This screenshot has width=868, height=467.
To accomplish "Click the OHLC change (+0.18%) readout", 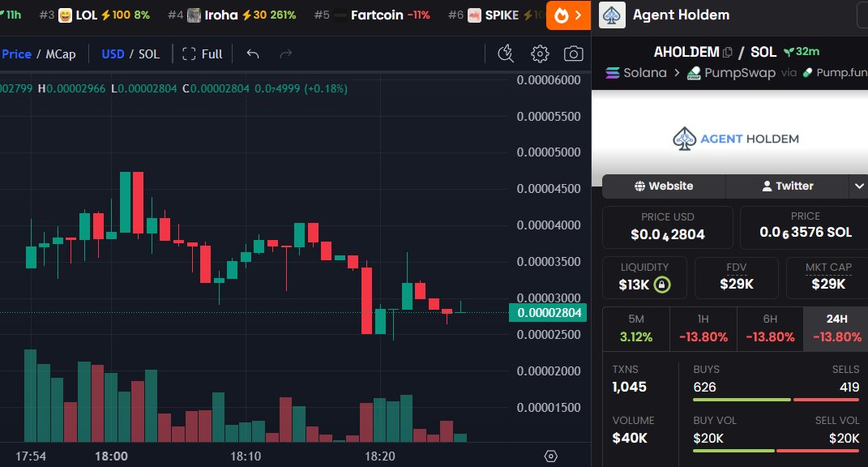I will [326, 88].
